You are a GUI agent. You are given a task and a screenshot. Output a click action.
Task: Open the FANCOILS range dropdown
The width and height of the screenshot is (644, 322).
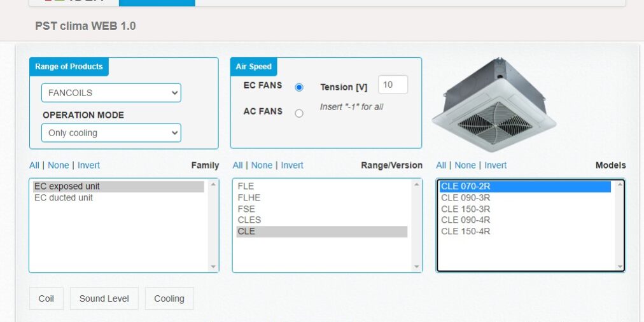point(111,93)
